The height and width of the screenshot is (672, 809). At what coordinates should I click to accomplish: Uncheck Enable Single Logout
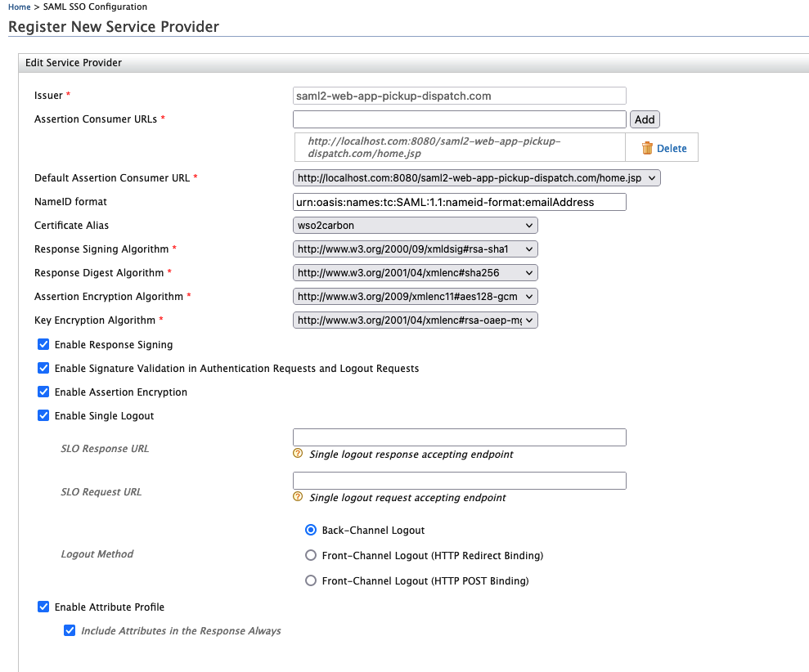point(43,416)
